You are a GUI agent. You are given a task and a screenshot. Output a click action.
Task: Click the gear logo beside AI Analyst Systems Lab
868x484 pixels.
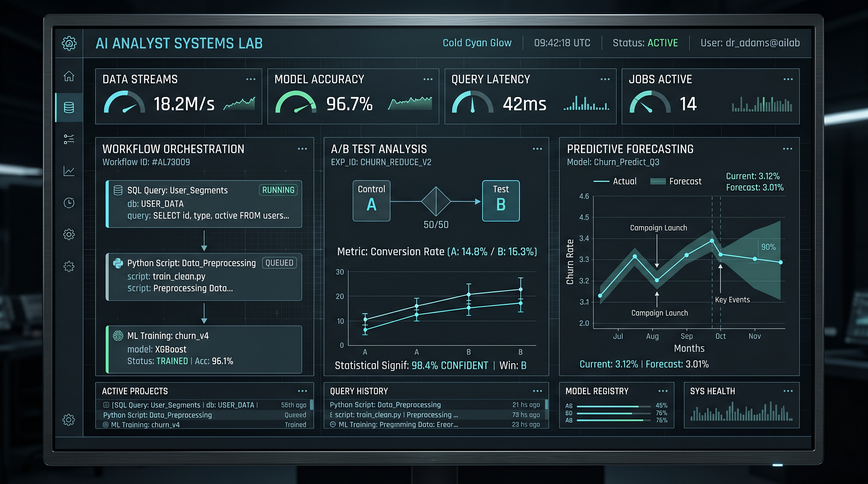pos(69,43)
